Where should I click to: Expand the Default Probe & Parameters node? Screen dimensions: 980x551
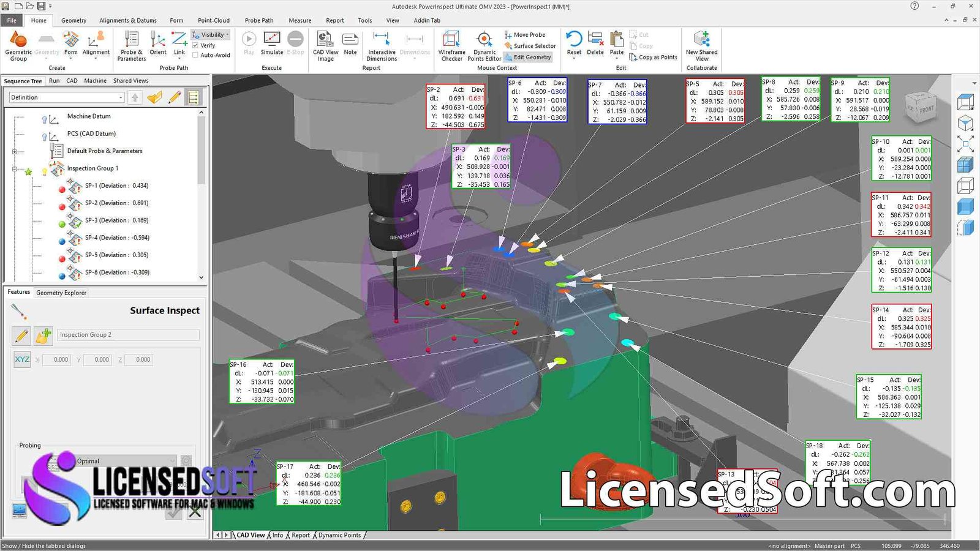[15, 151]
